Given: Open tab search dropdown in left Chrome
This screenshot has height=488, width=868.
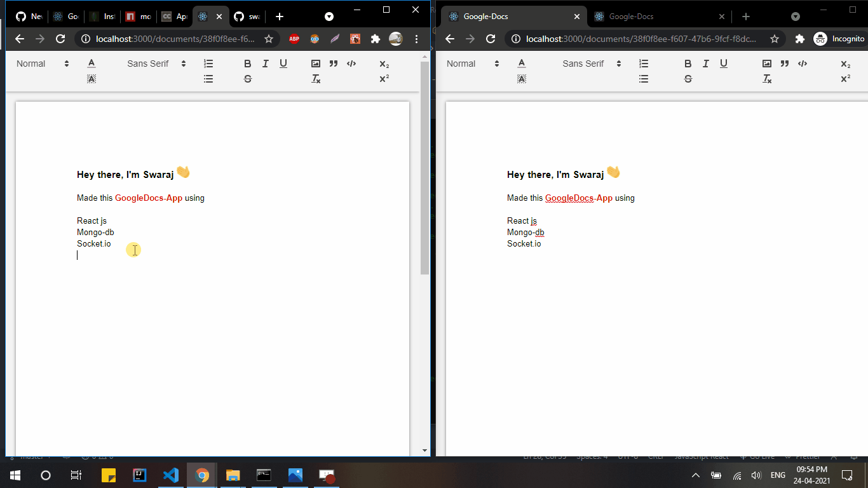Looking at the screenshot, I should click(x=329, y=17).
